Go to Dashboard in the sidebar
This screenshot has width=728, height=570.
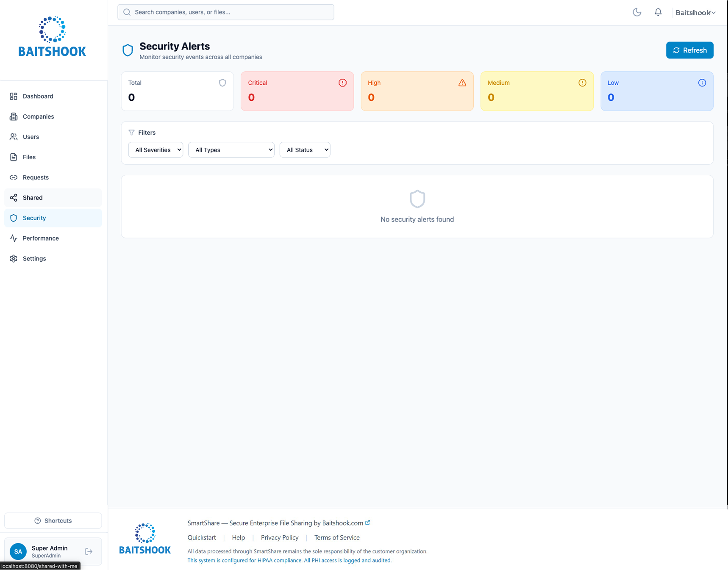tap(38, 96)
